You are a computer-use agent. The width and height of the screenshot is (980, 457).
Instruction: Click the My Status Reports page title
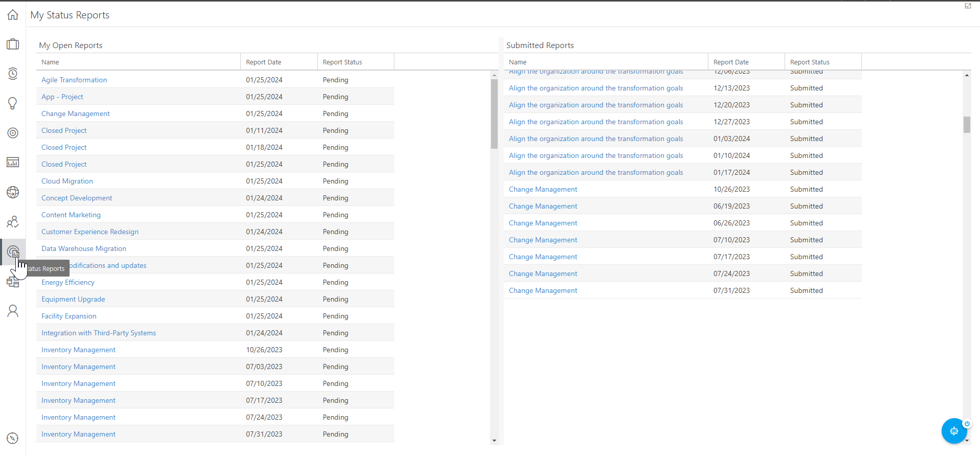70,15
